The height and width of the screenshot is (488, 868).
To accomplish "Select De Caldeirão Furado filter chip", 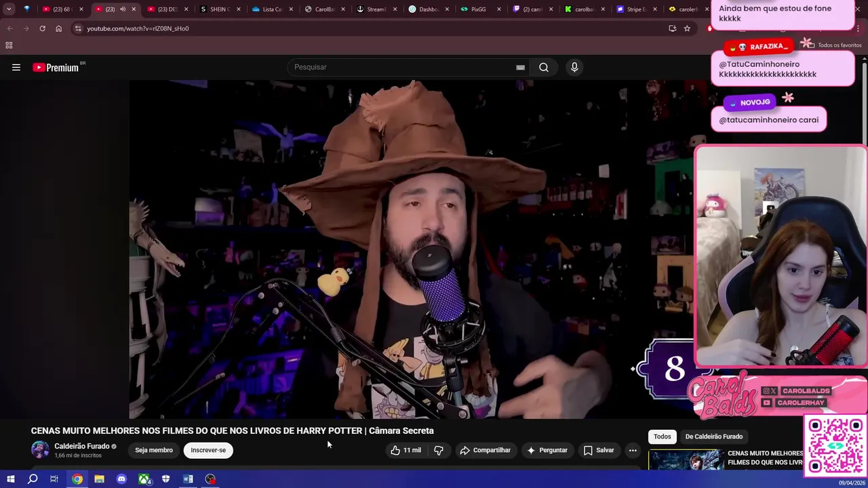I will [x=714, y=436].
